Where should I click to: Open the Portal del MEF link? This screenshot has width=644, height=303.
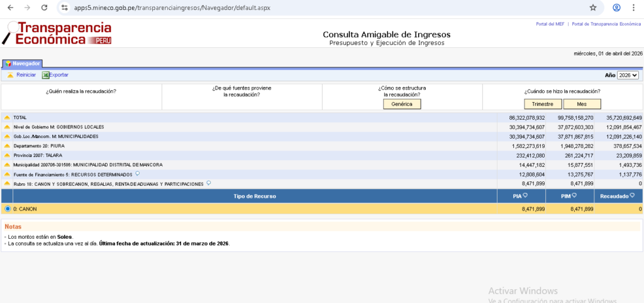point(550,24)
